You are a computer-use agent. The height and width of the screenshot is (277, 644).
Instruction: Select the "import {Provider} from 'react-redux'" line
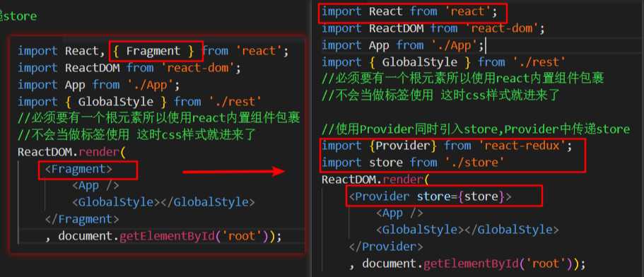pos(447,146)
